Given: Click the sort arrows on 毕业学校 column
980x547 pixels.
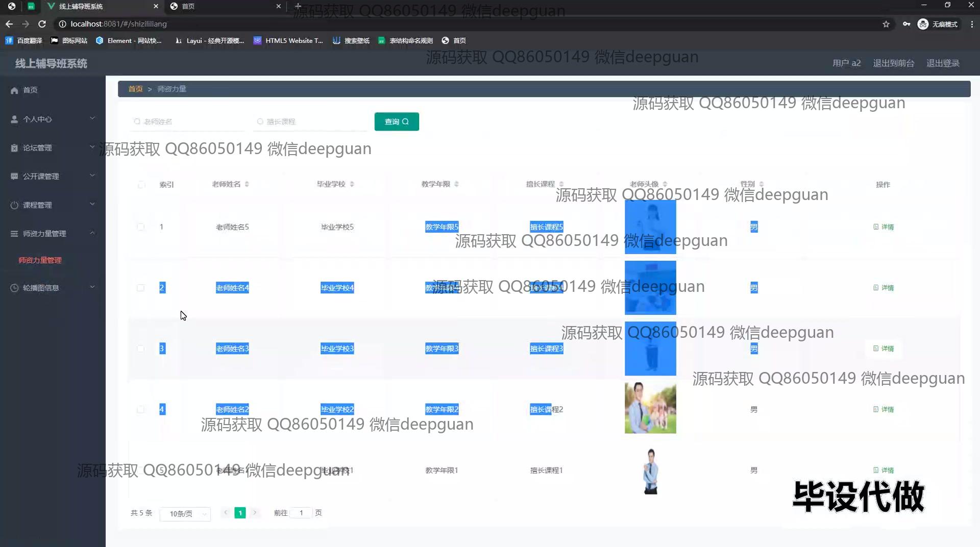Looking at the screenshot, I should 352,184.
